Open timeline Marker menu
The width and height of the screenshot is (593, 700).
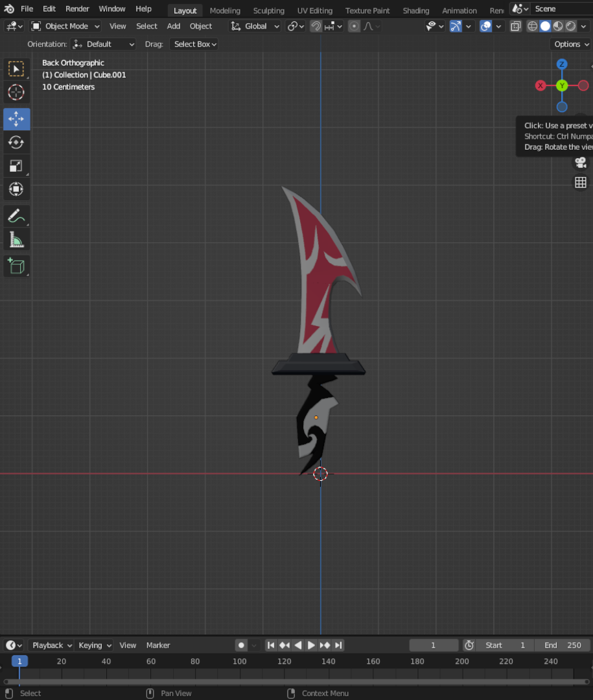coord(158,645)
